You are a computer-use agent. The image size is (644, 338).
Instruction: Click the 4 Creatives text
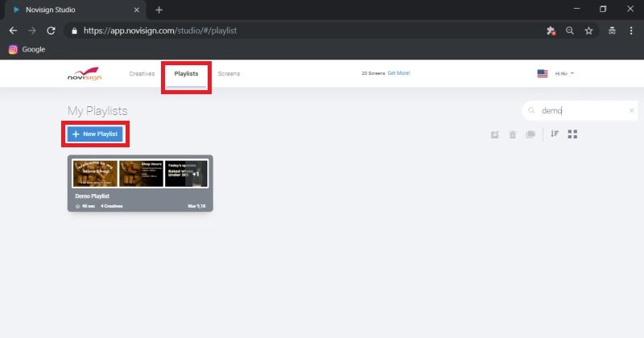tap(112, 206)
